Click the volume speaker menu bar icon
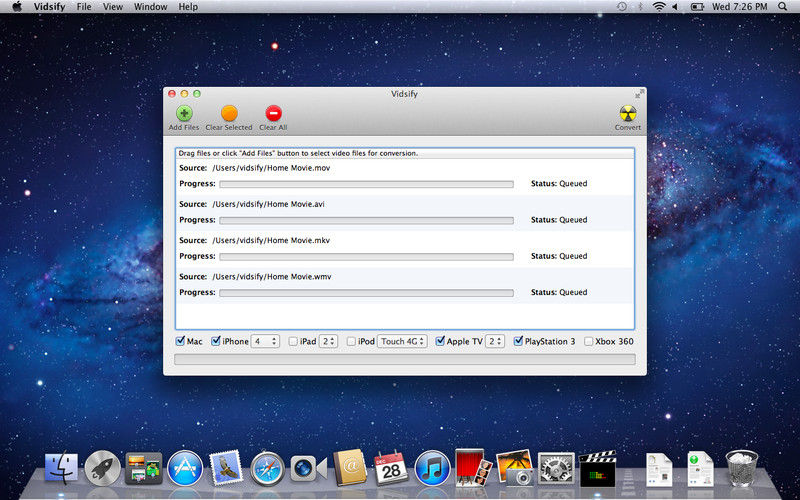 tap(675, 7)
